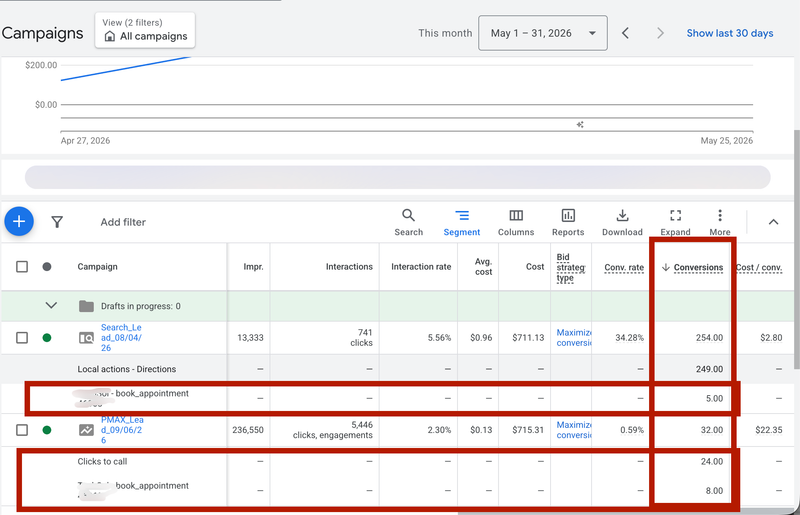Viewport: 800px width, 515px height.
Task: Go to previous date range
Action: coord(626,33)
